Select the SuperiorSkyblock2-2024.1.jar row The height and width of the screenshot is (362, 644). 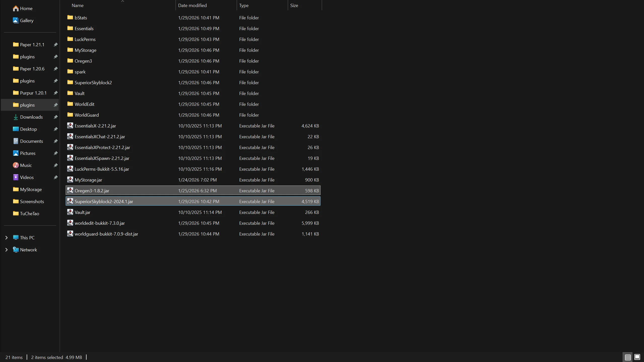104,202
